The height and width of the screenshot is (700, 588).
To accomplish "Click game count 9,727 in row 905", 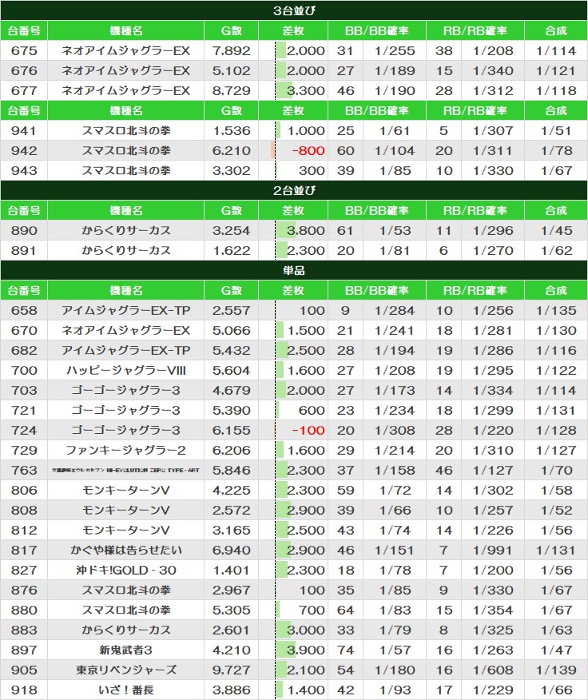I will (231, 670).
